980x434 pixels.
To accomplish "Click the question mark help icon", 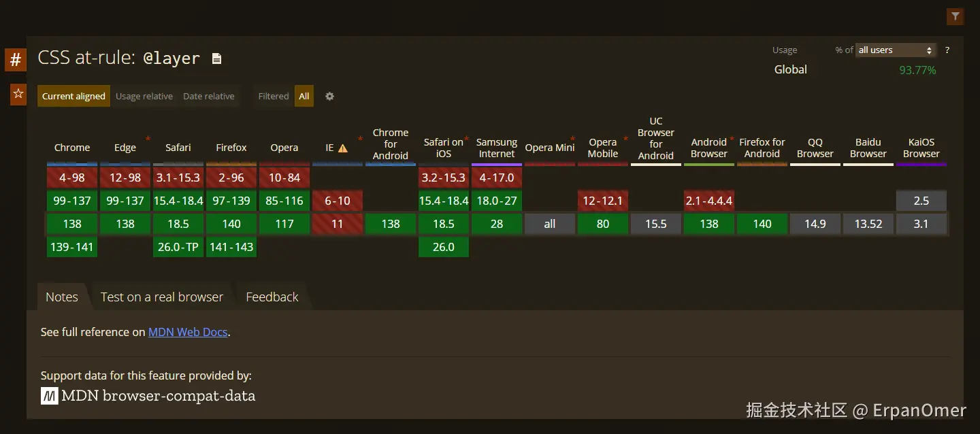I will click(947, 50).
